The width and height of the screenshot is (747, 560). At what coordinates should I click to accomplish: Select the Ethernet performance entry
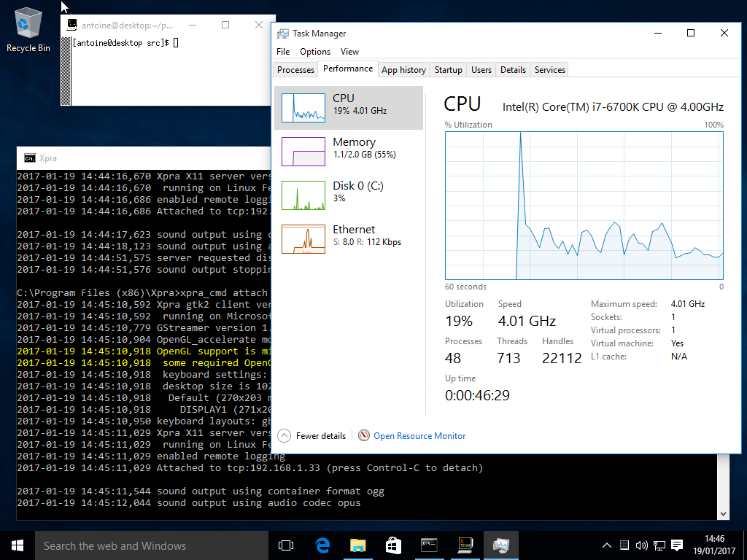(x=349, y=239)
